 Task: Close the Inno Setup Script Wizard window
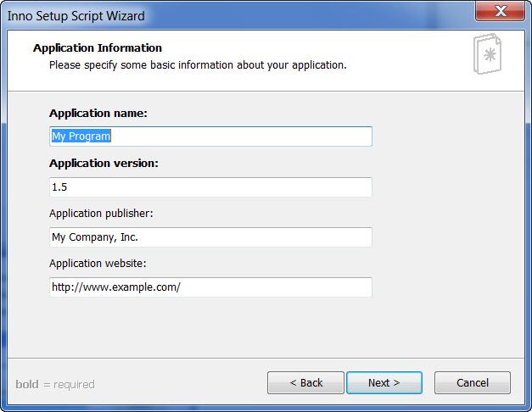[500, 14]
